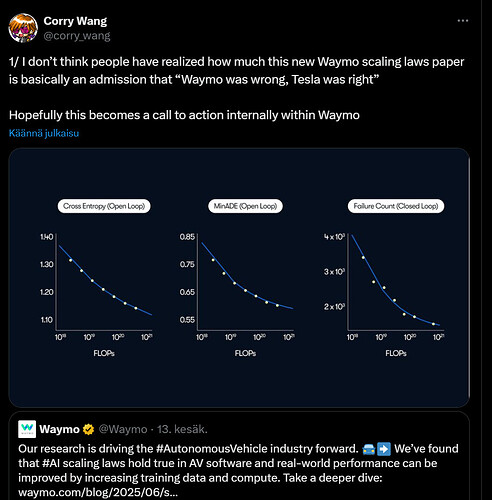Click Waymo's gold verified badge
This screenshot has width=492, height=500.
point(88,429)
